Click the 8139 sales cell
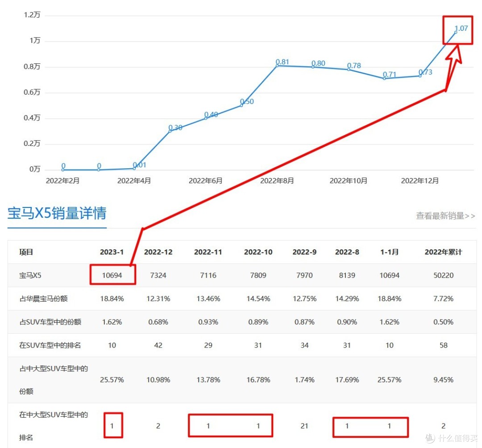The height and width of the screenshot is (448, 482). tap(347, 275)
